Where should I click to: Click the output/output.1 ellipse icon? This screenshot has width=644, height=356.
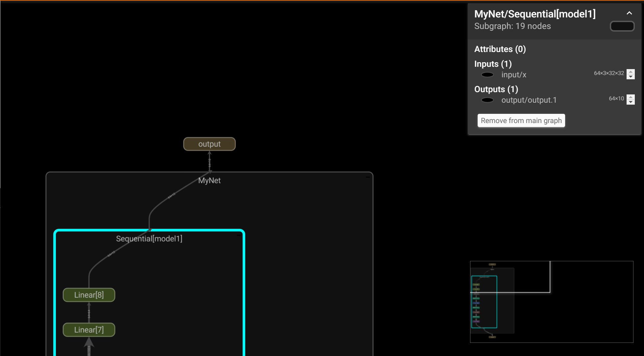[487, 100]
